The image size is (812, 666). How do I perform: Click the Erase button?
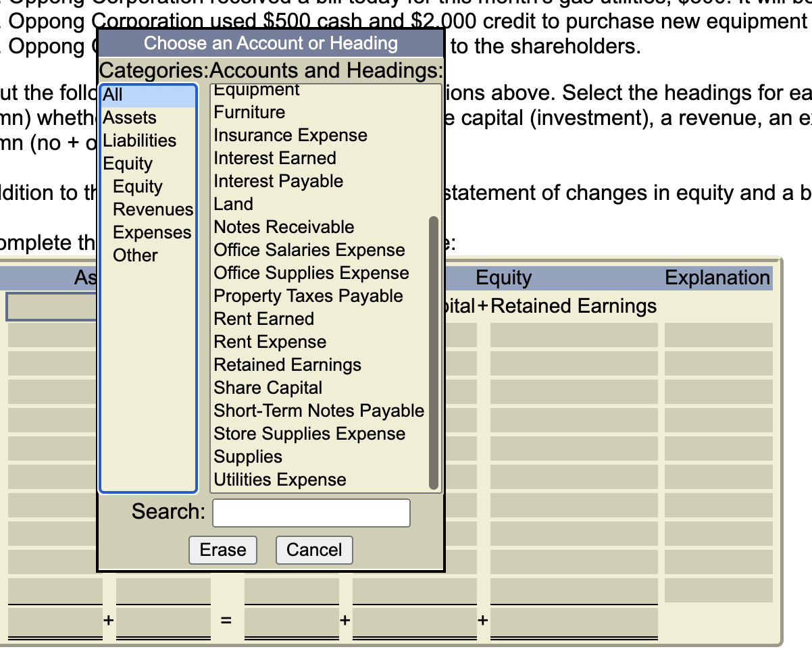(223, 550)
